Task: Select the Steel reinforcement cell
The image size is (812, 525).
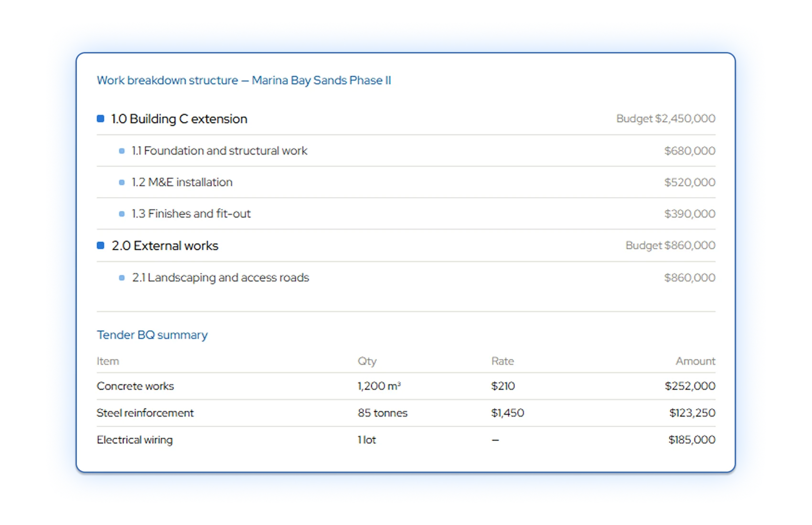Action: (x=145, y=413)
